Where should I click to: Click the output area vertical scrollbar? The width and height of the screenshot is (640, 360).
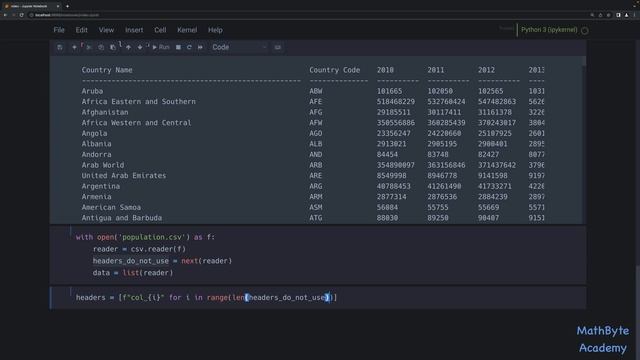click(584, 61)
